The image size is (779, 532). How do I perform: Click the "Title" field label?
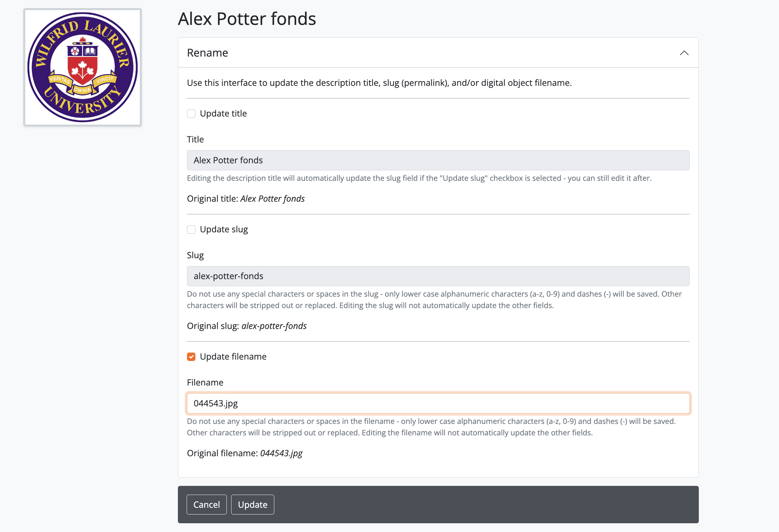[x=195, y=139]
